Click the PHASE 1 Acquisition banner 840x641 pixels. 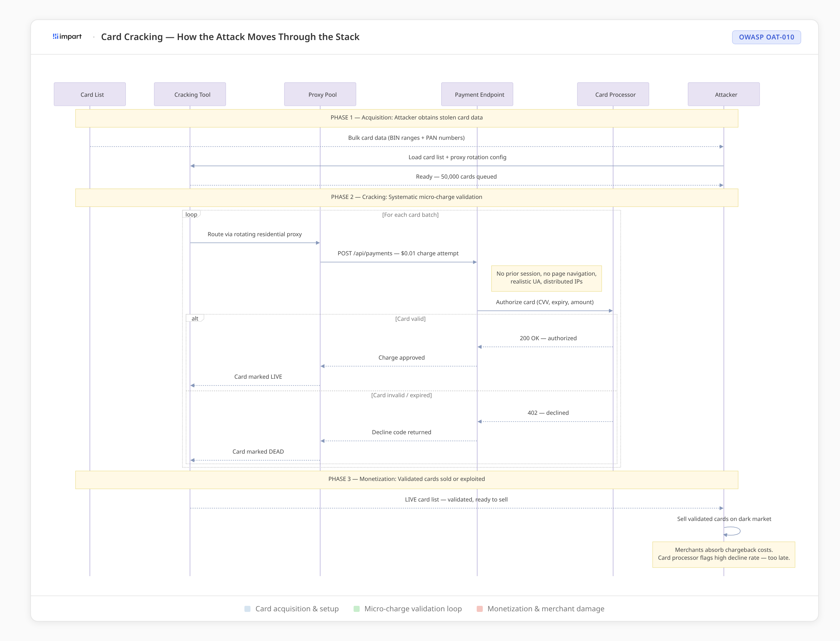pos(406,118)
